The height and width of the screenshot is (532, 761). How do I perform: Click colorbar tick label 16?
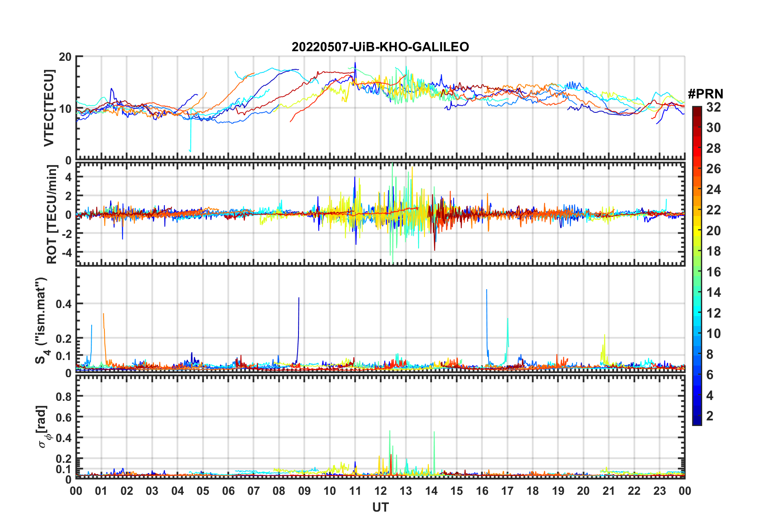(713, 272)
